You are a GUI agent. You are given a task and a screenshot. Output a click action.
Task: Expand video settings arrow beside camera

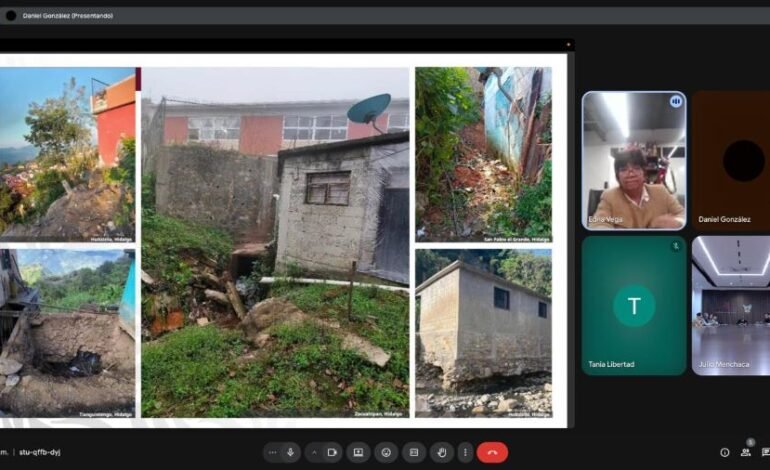tap(314, 453)
